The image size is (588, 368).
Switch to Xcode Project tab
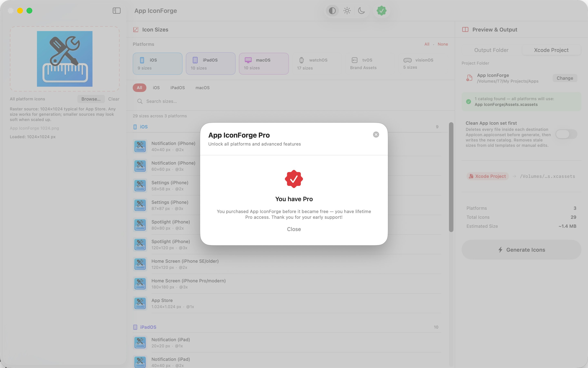(551, 50)
